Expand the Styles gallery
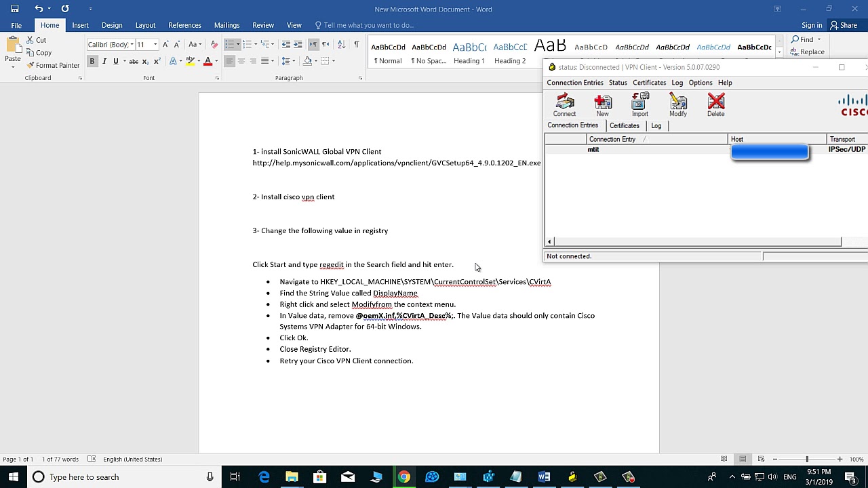 coord(779,52)
